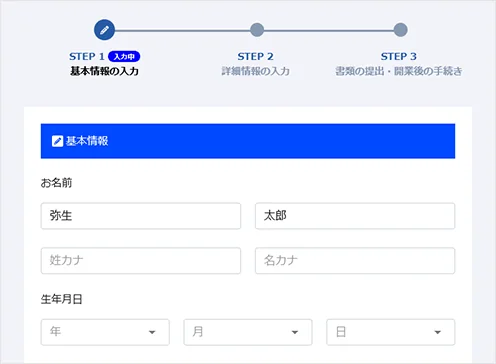Open the 月 month dropdown

coord(248,332)
